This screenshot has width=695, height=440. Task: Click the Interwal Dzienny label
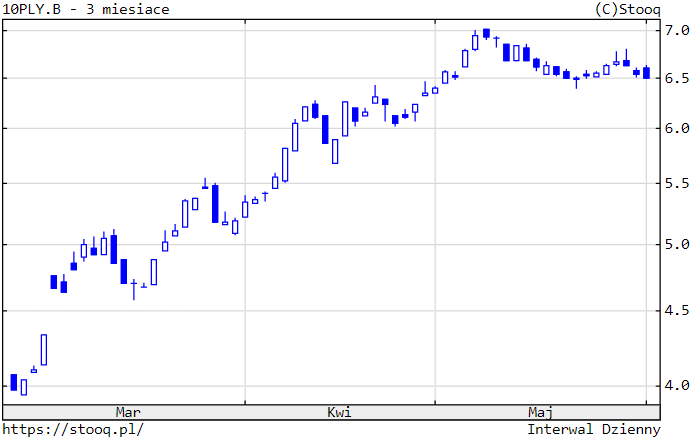[594, 429]
